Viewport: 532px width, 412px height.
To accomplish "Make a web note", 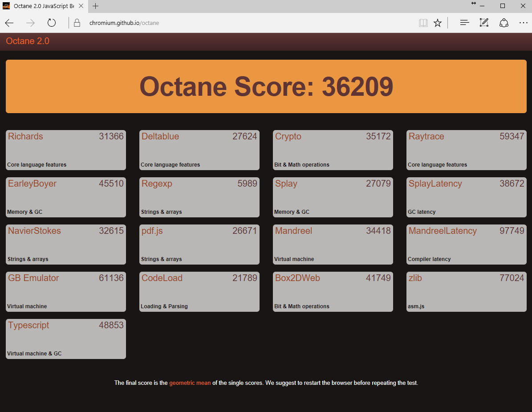I will coord(484,23).
